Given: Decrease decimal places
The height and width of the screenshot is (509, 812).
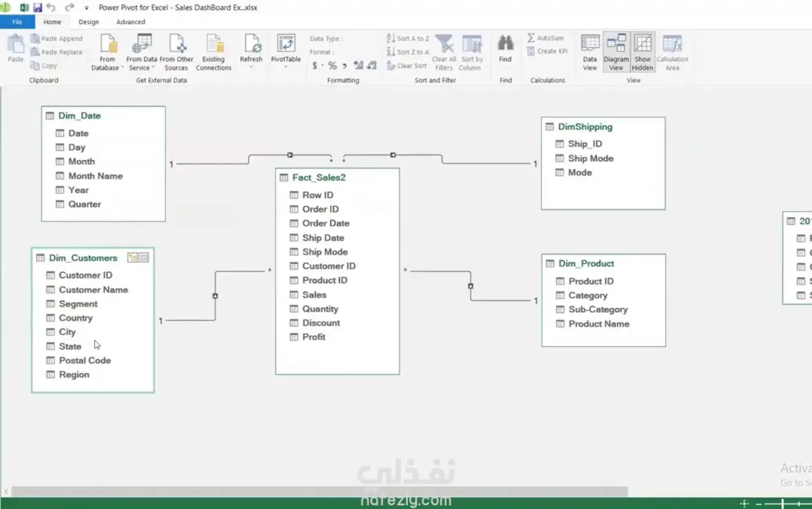Looking at the screenshot, I should 372,65.
